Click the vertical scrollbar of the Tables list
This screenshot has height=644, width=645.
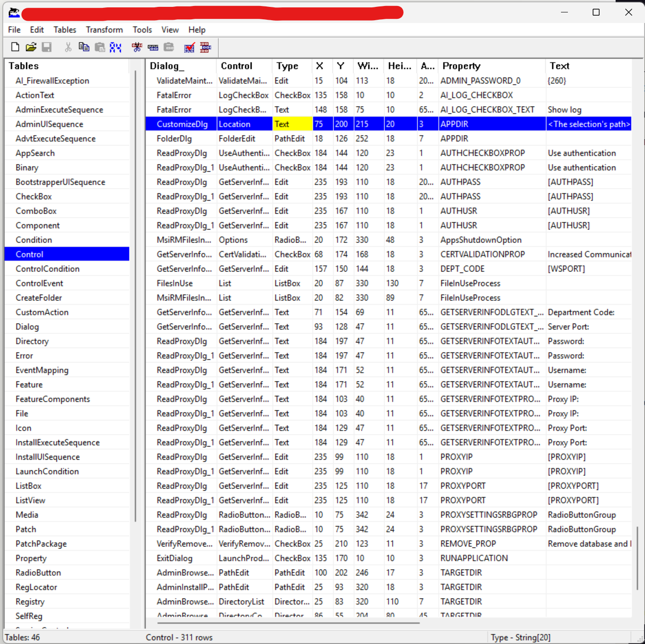point(135,296)
